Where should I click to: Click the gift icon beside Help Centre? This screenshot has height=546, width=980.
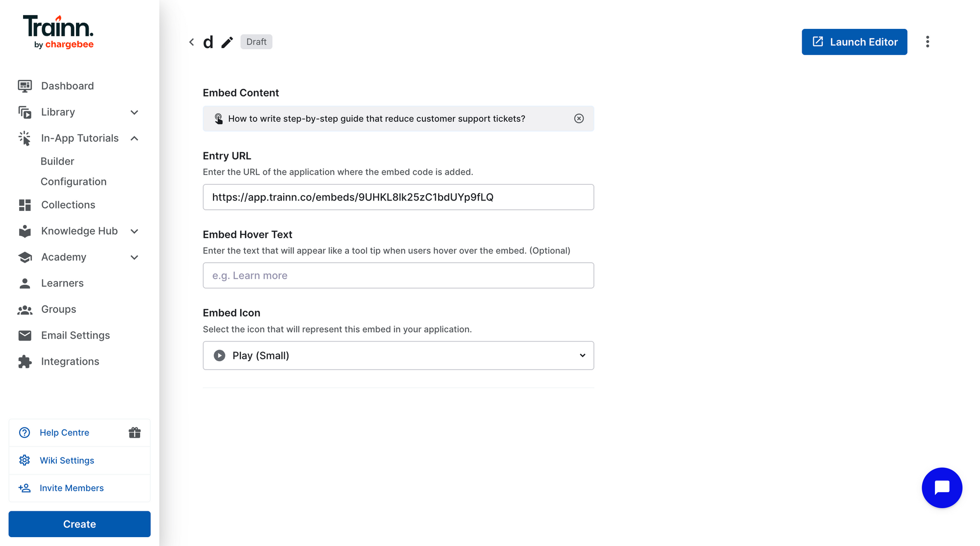[135, 432]
